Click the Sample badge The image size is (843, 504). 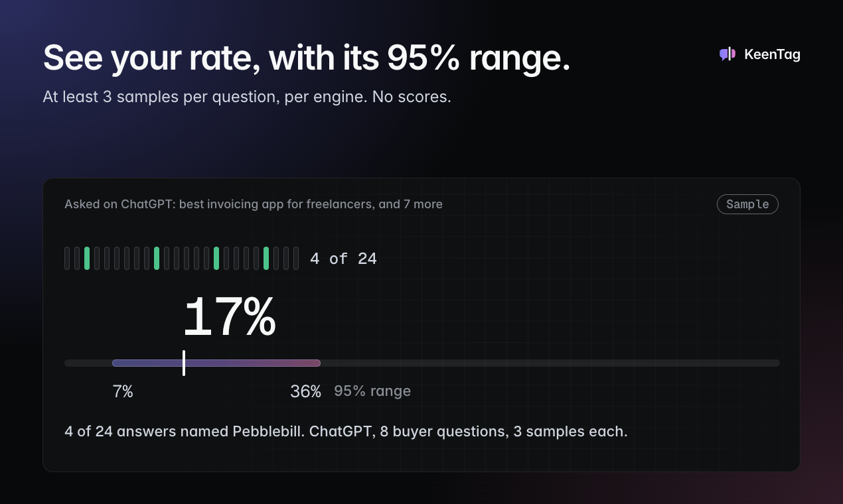tap(747, 204)
